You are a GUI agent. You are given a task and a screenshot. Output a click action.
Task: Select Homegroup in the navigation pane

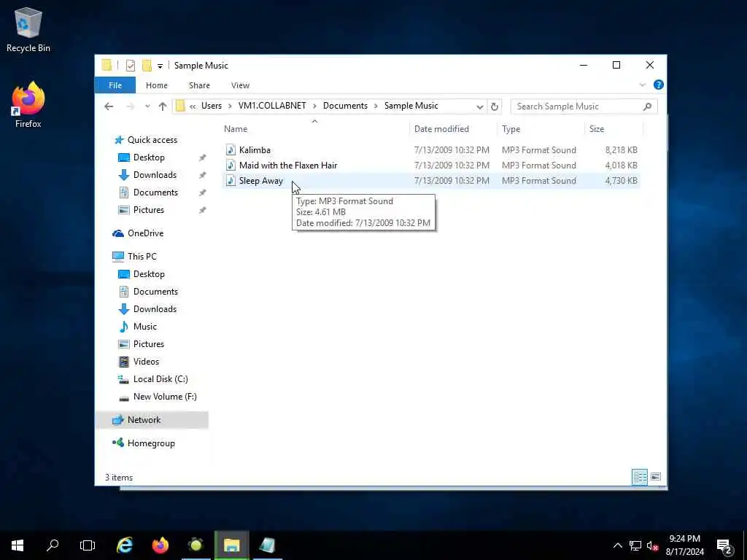pyautogui.click(x=151, y=443)
